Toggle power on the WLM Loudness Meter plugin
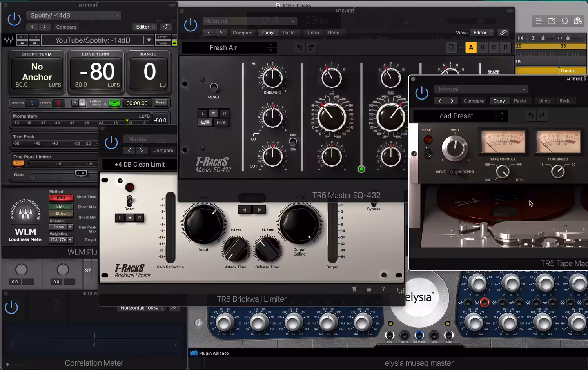 click(x=14, y=19)
